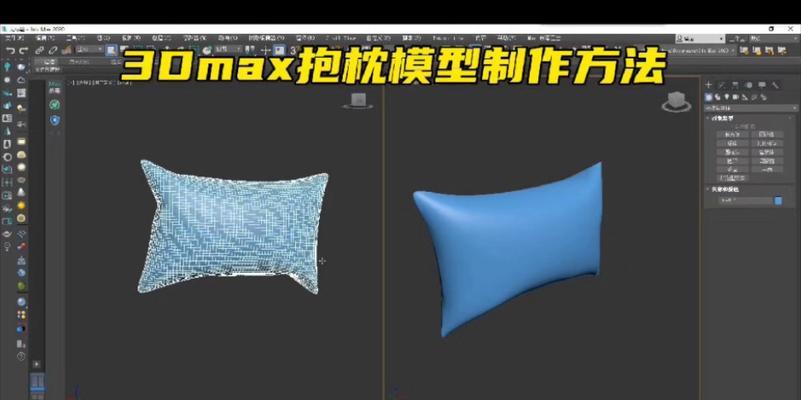
Task: Toggle the Select Object tool
Action: tap(111, 51)
